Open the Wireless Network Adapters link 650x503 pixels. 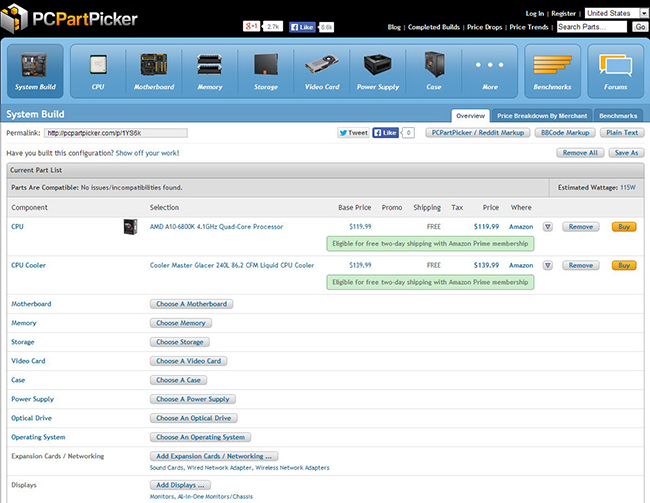point(292,468)
